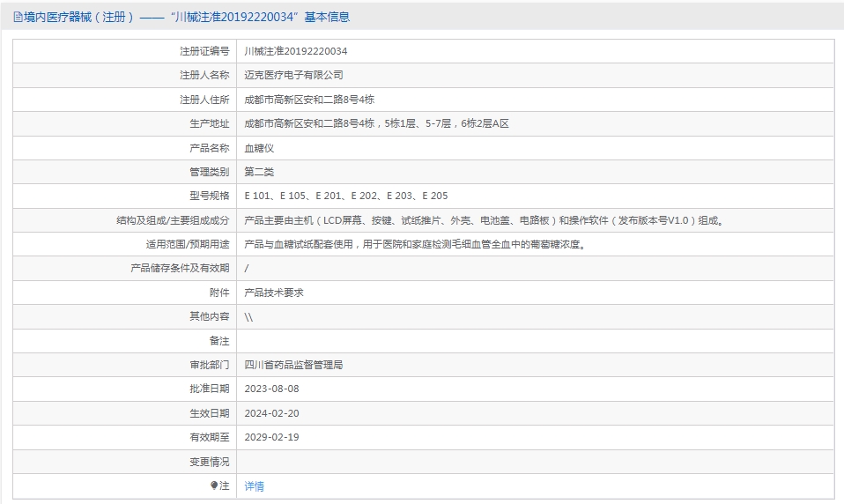Click the document icon beside 境内医疗器械 title

pyautogui.click(x=18, y=18)
